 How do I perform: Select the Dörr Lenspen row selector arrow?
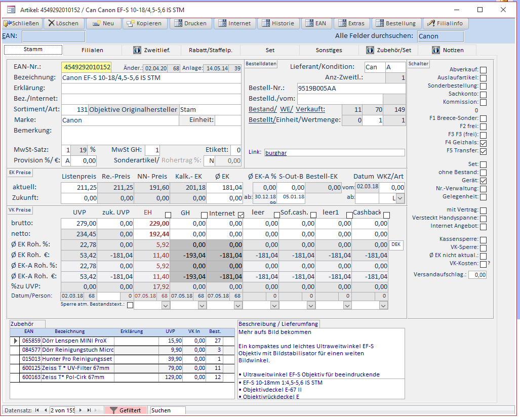pyautogui.click(x=15, y=341)
